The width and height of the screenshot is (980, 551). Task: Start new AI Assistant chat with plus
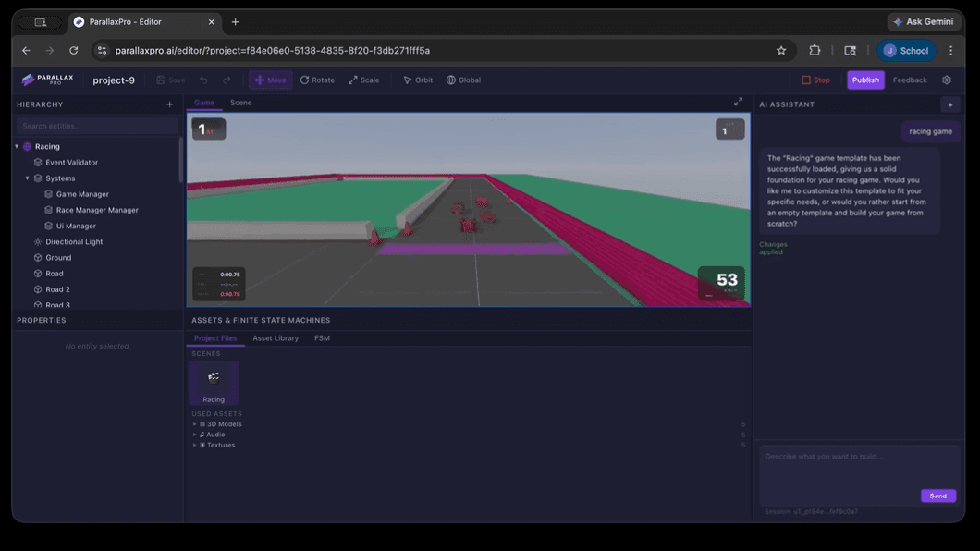[949, 104]
